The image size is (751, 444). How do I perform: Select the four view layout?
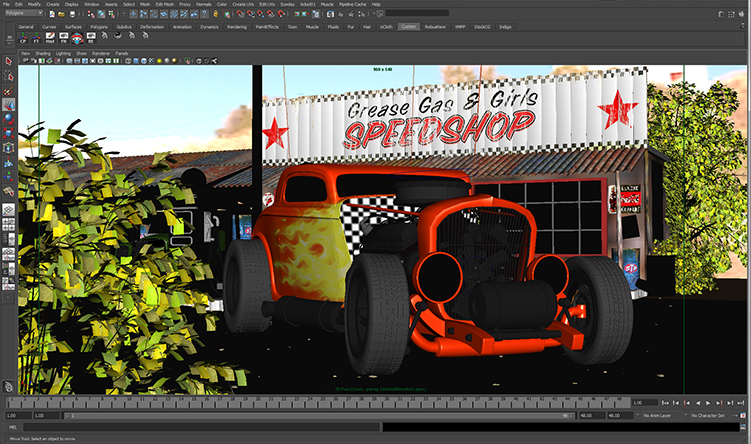(x=8, y=224)
